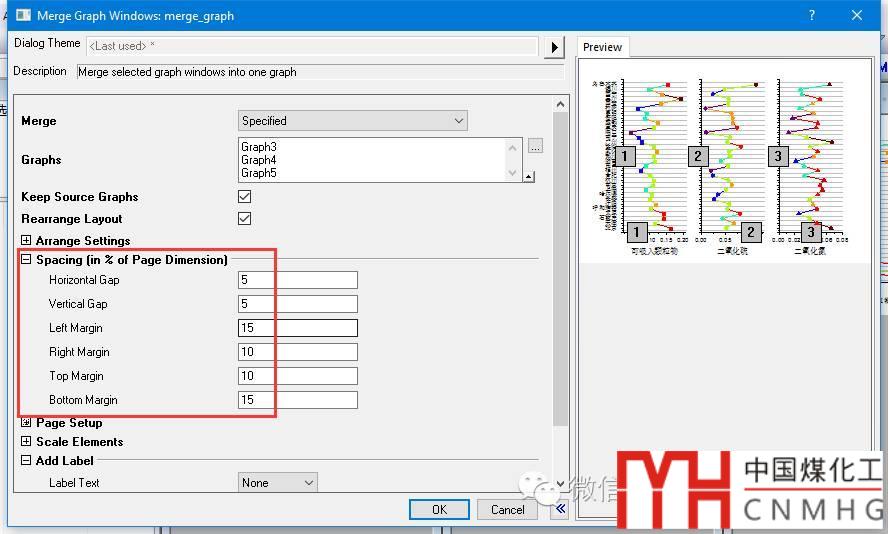Click the Description text field
Image resolution: width=888 pixels, height=534 pixels.
[x=320, y=72]
